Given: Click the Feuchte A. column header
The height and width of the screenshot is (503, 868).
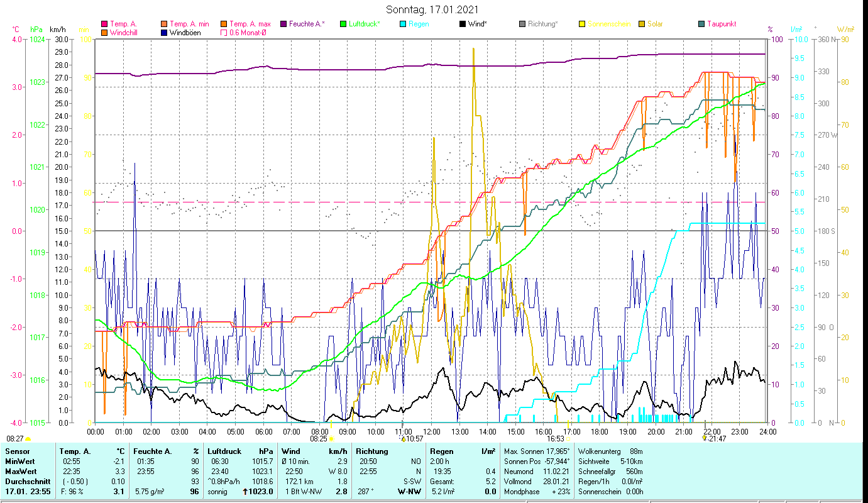Looking at the screenshot, I should pos(153,451).
